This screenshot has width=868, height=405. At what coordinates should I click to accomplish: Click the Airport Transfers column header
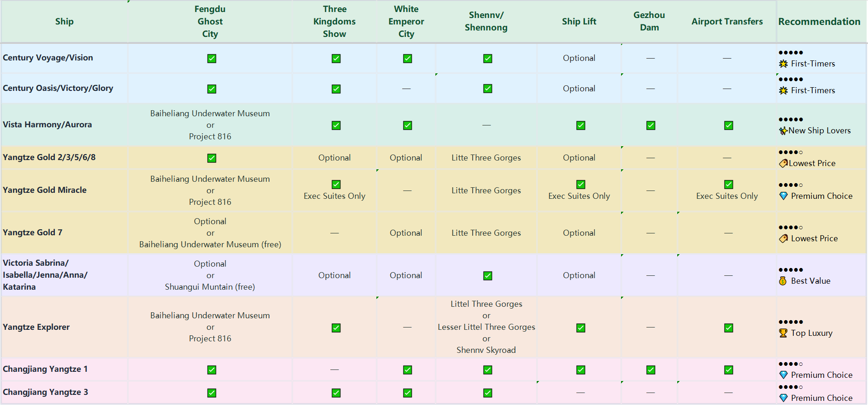click(727, 22)
